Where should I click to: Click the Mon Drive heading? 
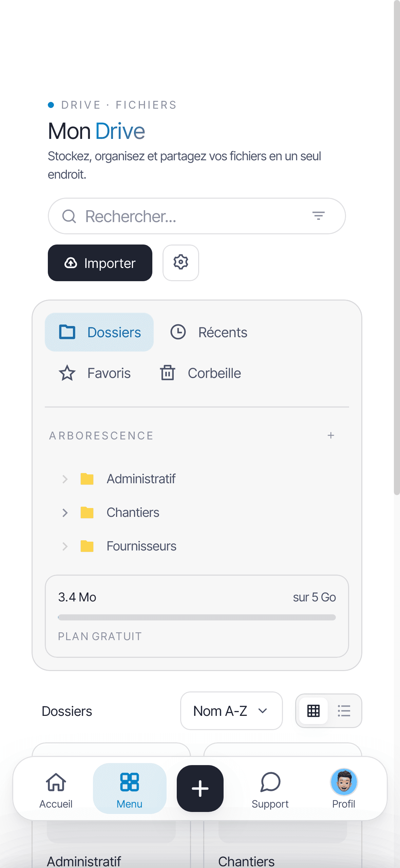[96, 131]
